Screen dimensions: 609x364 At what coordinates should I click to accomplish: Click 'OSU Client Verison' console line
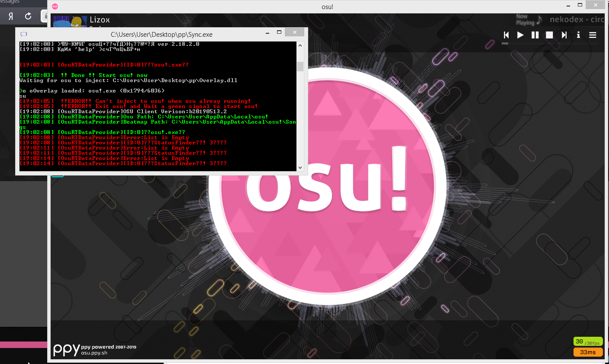[x=123, y=112]
